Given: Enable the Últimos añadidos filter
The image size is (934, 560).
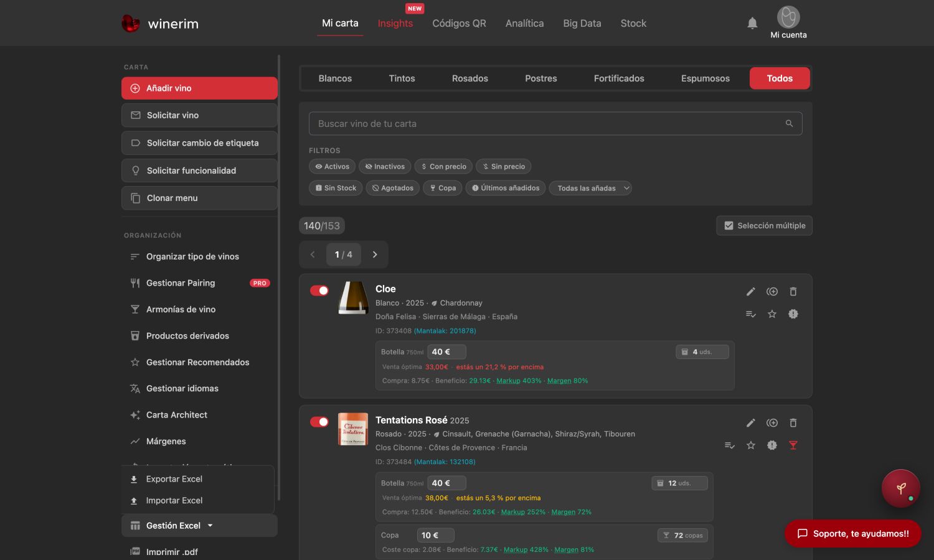Looking at the screenshot, I should pyautogui.click(x=506, y=188).
